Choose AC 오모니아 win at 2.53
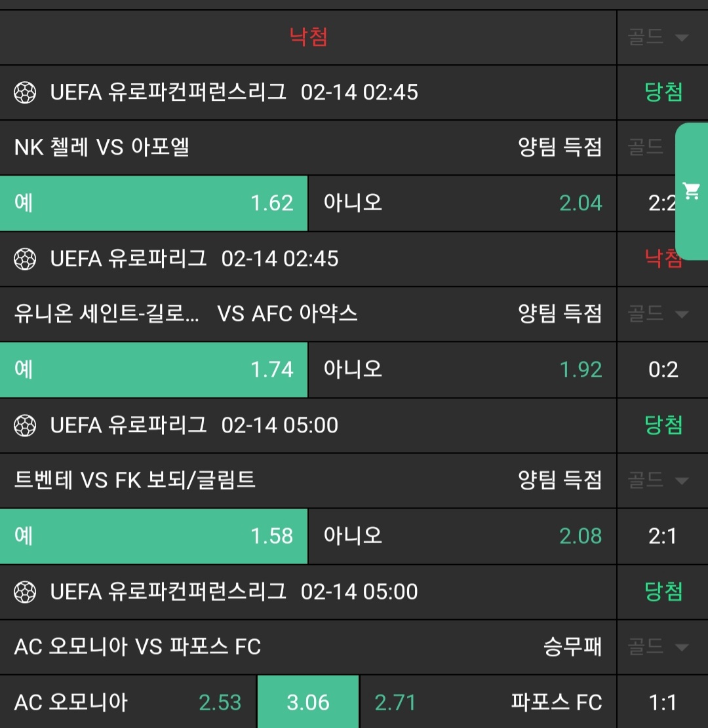The image size is (708, 728). [128, 702]
